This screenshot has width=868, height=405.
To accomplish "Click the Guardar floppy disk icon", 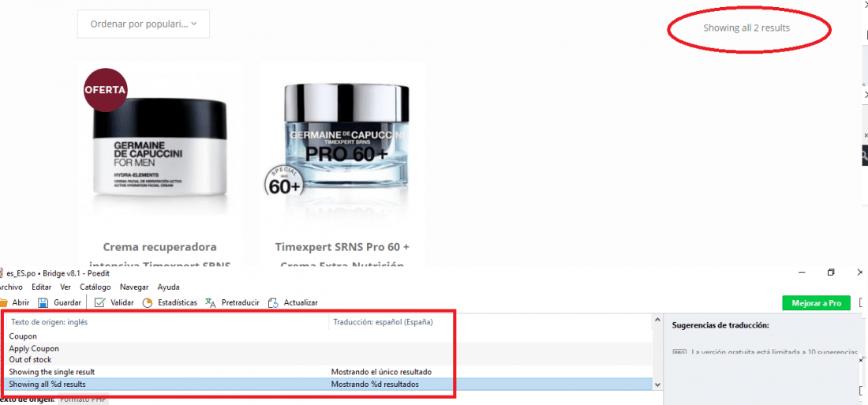I will pyautogui.click(x=43, y=303).
